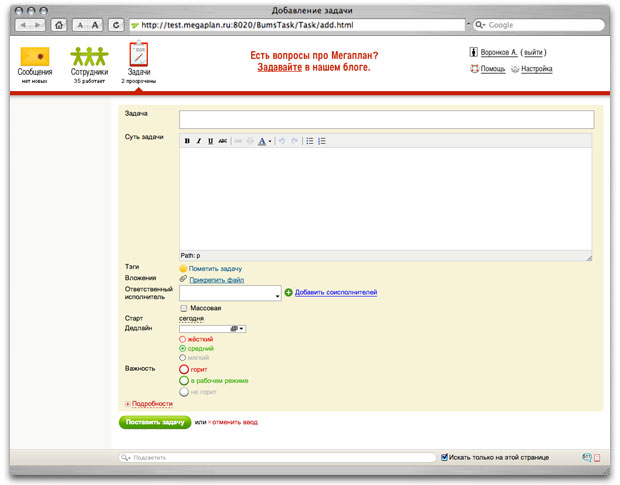Select the жёсткий deadline radio option

183,339
